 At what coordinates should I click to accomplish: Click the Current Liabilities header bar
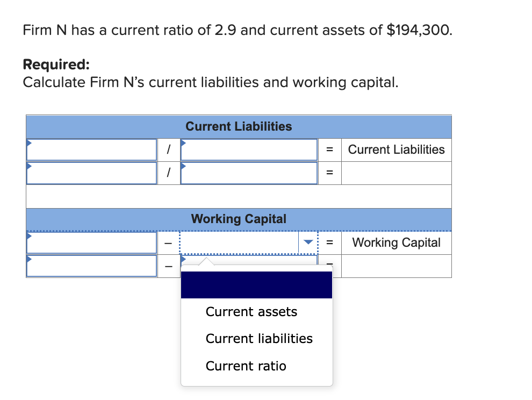[x=239, y=126]
